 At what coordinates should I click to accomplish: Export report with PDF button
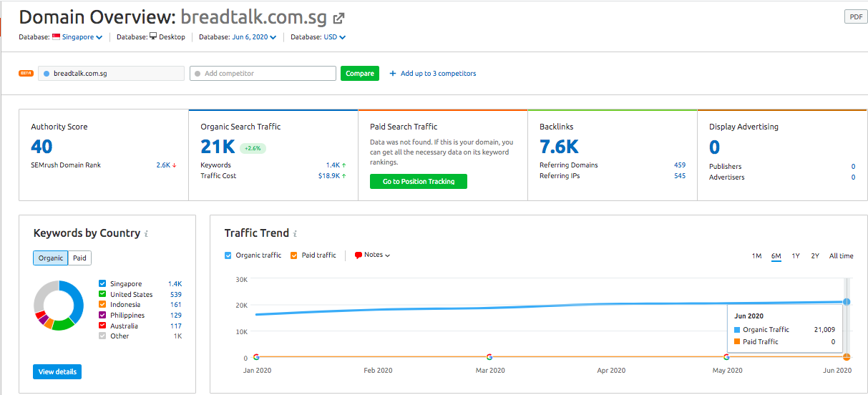coord(856,17)
